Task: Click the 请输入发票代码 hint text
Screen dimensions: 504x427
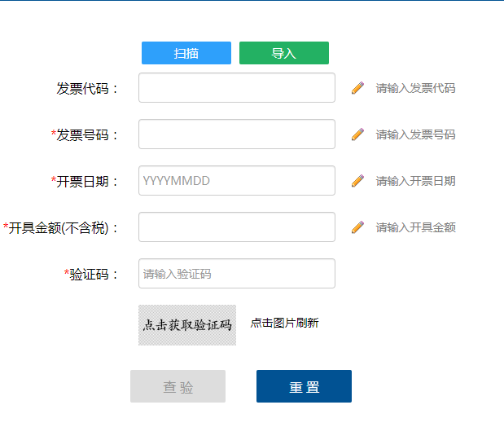Action: [x=415, y=88]
